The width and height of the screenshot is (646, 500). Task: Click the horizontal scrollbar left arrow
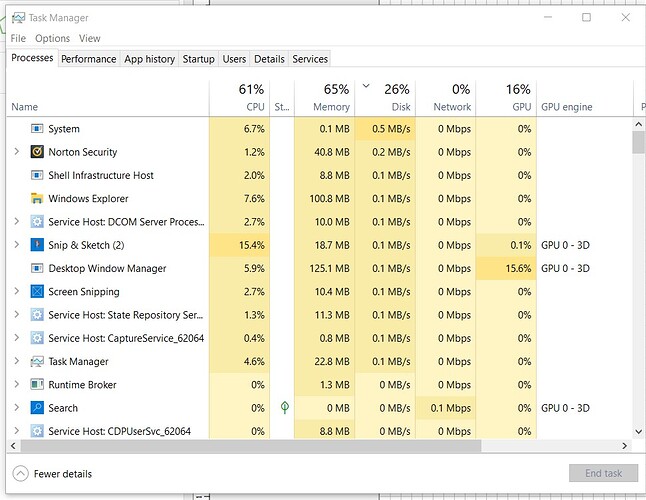point(13,446)
